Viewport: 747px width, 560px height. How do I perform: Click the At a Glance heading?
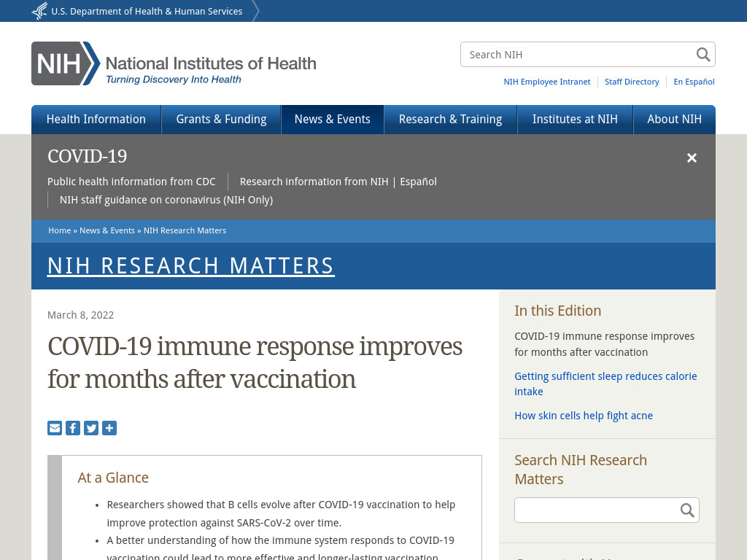[113, 478]
